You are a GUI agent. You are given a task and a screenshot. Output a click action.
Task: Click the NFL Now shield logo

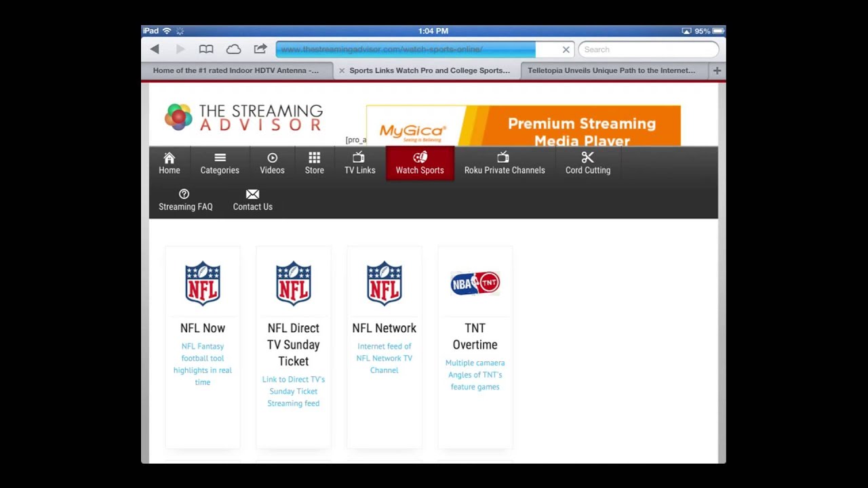[203, 283]
